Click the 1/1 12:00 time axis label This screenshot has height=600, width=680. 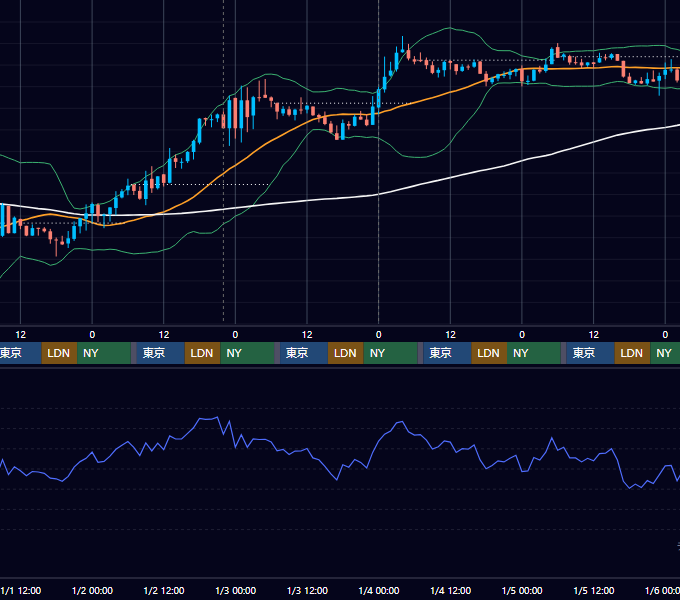tap(21, 590)
